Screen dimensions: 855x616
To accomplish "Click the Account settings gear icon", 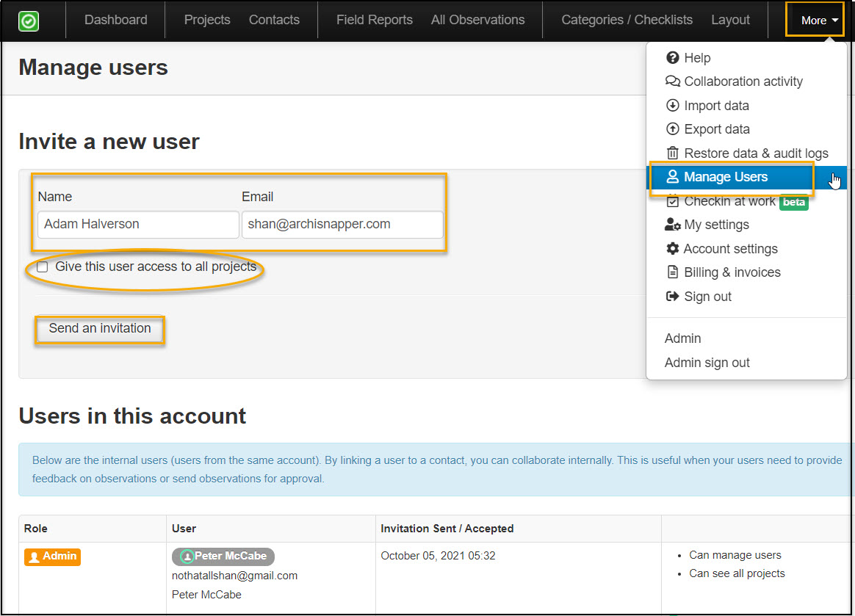I will point(672,249).
